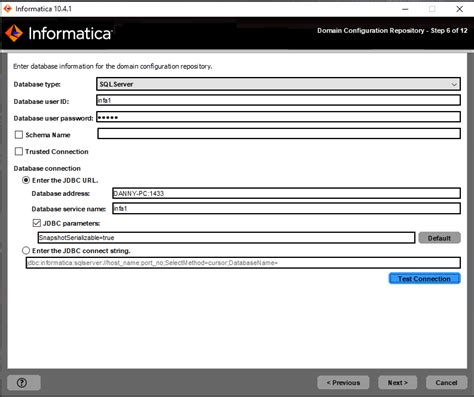Select Enter the JDBC URL radio button

(26, 180)
